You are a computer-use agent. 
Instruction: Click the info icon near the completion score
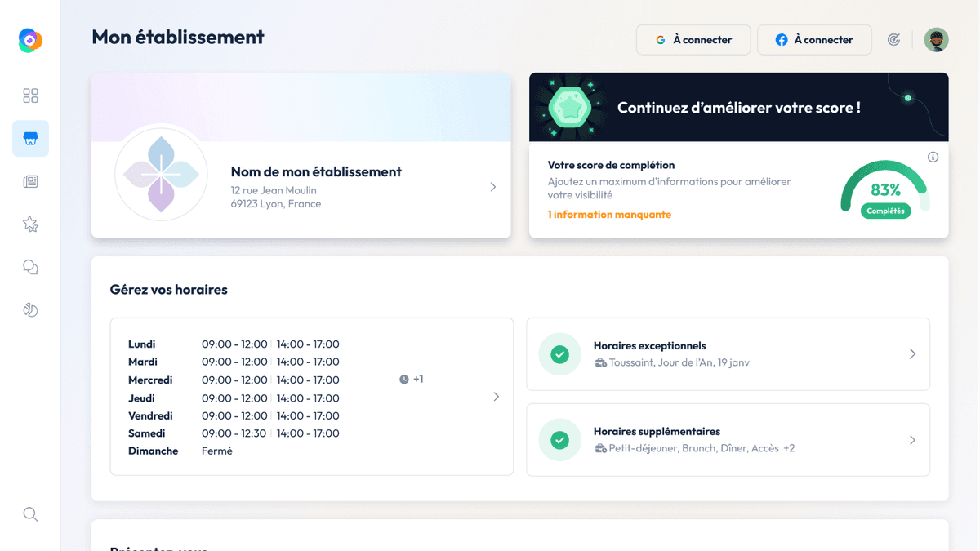point(933,157)
